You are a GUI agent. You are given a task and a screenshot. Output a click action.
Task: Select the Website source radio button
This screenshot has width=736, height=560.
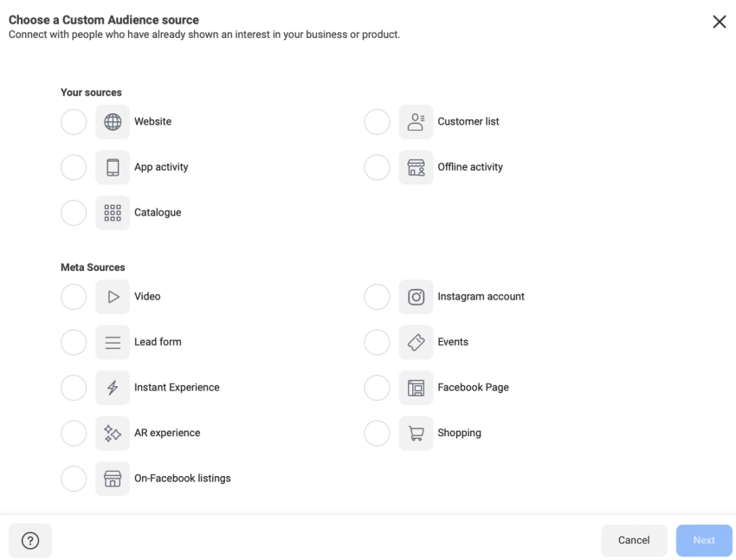pyautogui.click(x=74, y=122)
